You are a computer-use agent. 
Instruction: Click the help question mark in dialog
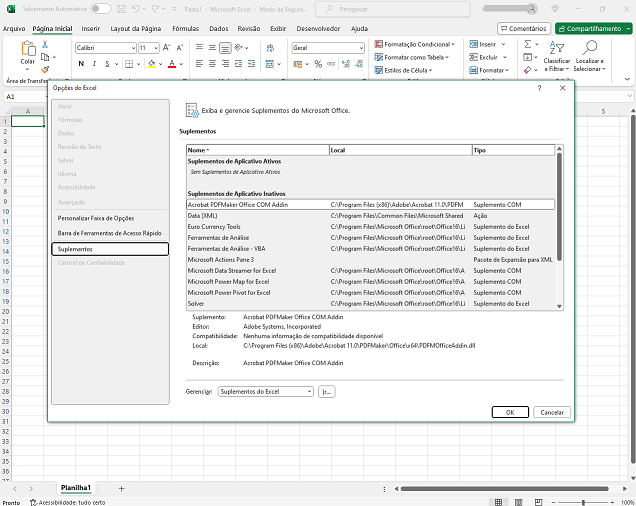tap(539, 88)
